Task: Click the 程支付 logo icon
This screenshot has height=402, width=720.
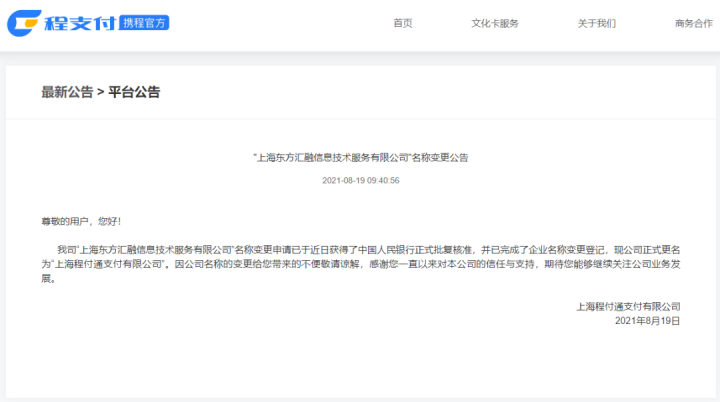Action: (24, 23)
